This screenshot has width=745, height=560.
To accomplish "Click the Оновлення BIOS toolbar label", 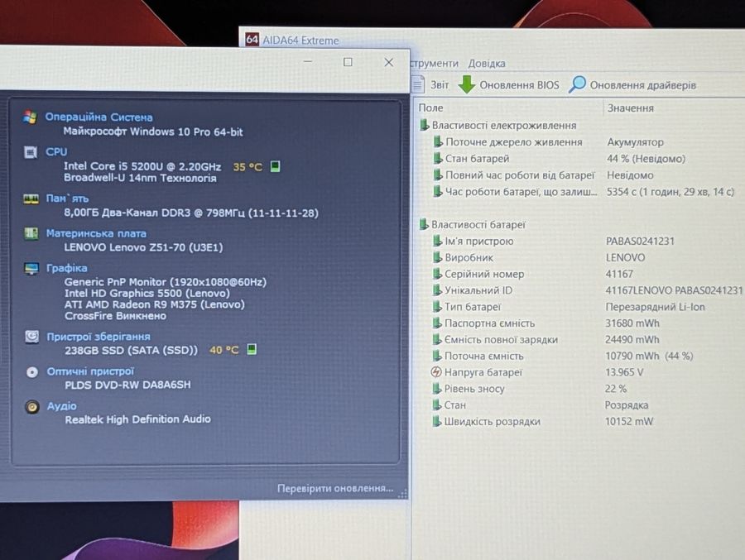I will pyautogui.click(x=519, y=85).
